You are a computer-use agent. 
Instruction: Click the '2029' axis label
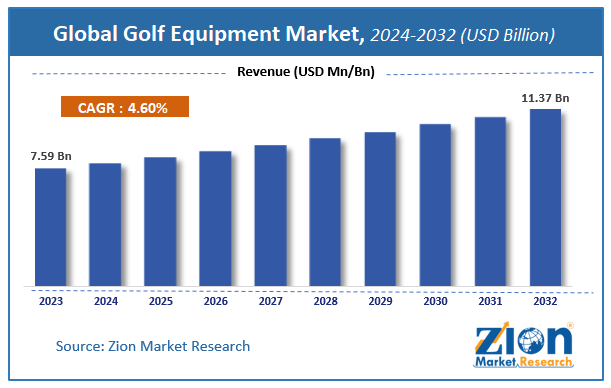point(380,301)
